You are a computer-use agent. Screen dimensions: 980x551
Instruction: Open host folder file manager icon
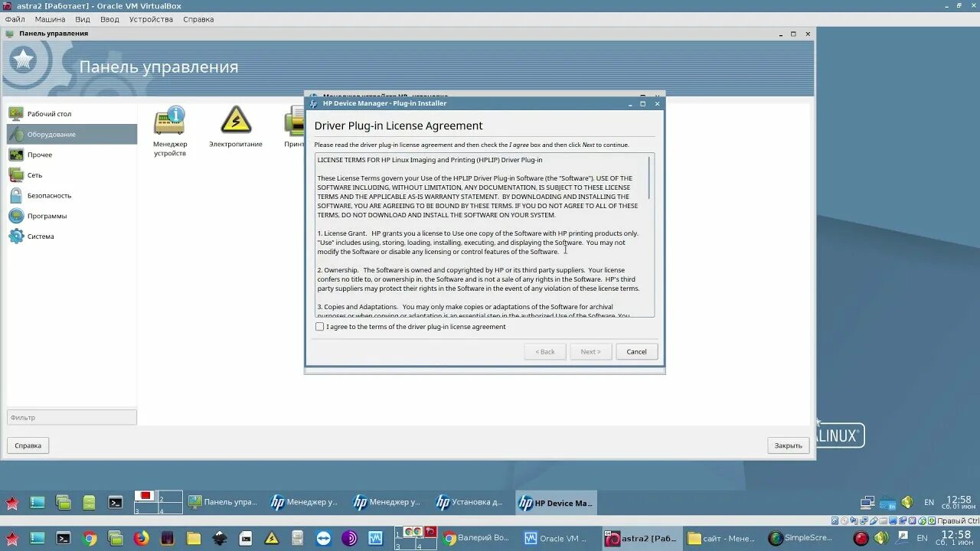pos(194,538)
